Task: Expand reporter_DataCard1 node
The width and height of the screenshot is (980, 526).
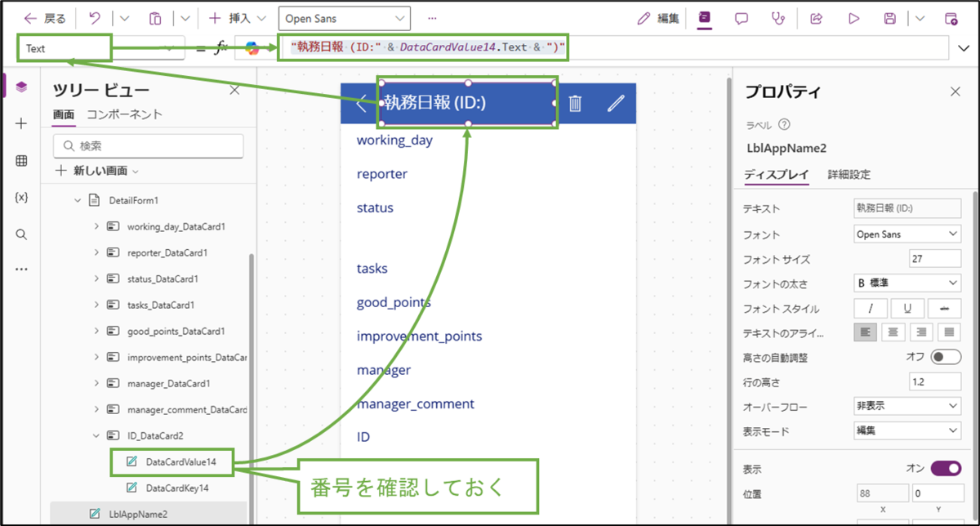Action: pyautogui.click(x=96, y=252)
